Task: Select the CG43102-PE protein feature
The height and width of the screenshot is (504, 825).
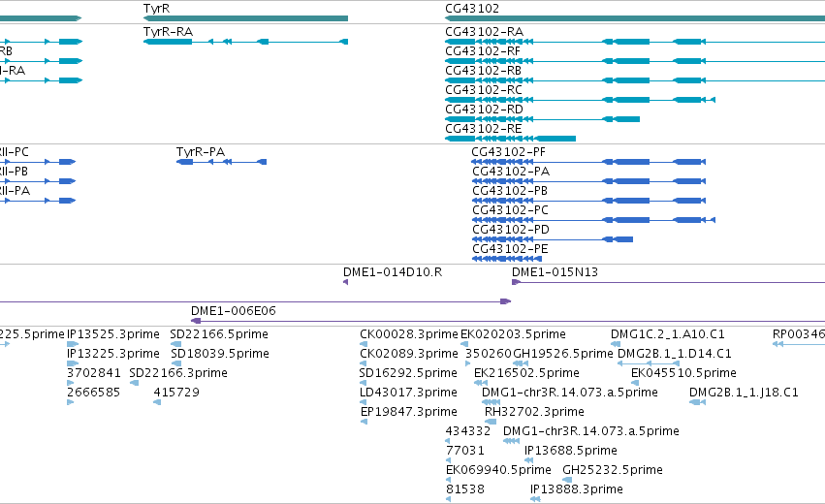Action: [510, 249]
